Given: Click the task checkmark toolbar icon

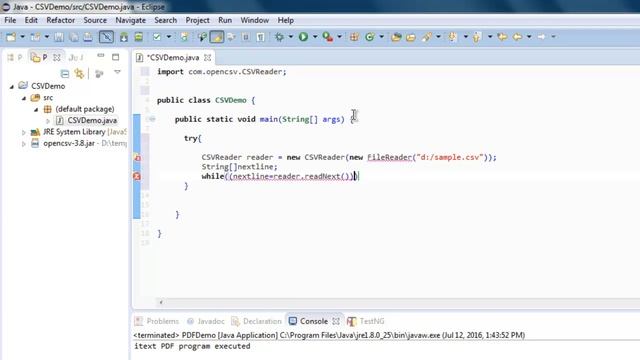Looking at the screenshot, I should click(157, 37).
